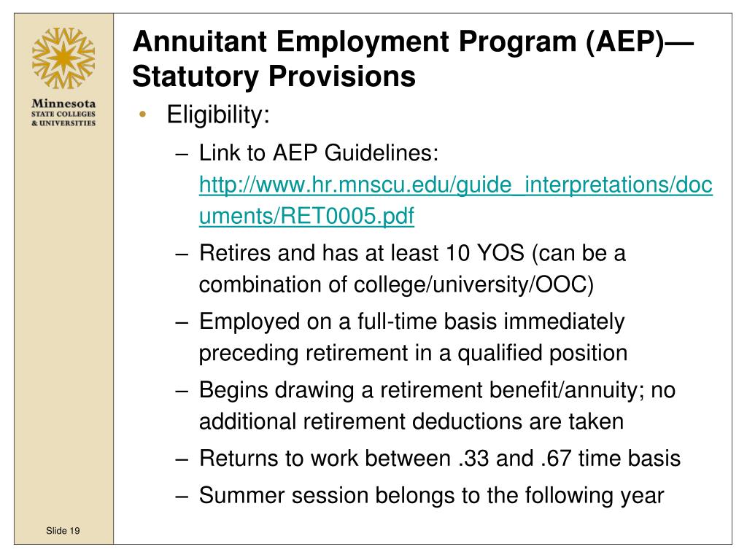Select additional retirement deductions are taken text

coord(411,421)
